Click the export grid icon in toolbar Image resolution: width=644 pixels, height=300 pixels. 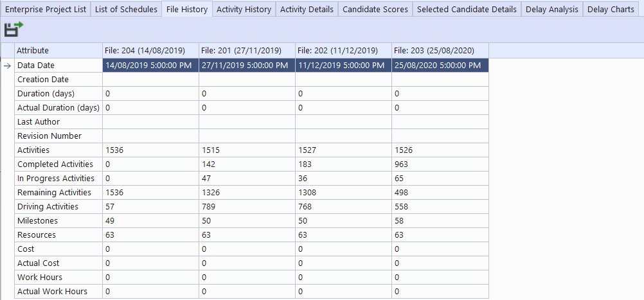pos(13,29)
